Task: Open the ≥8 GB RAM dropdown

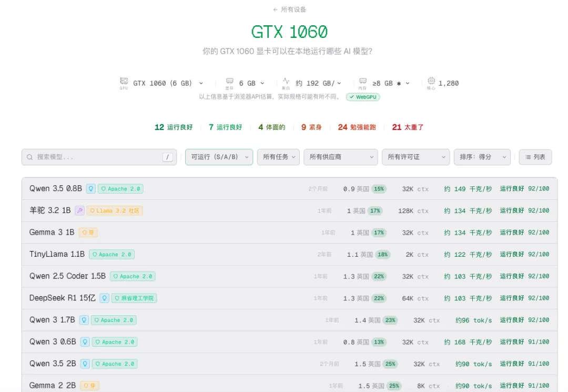Action: (x=391, y=83)
